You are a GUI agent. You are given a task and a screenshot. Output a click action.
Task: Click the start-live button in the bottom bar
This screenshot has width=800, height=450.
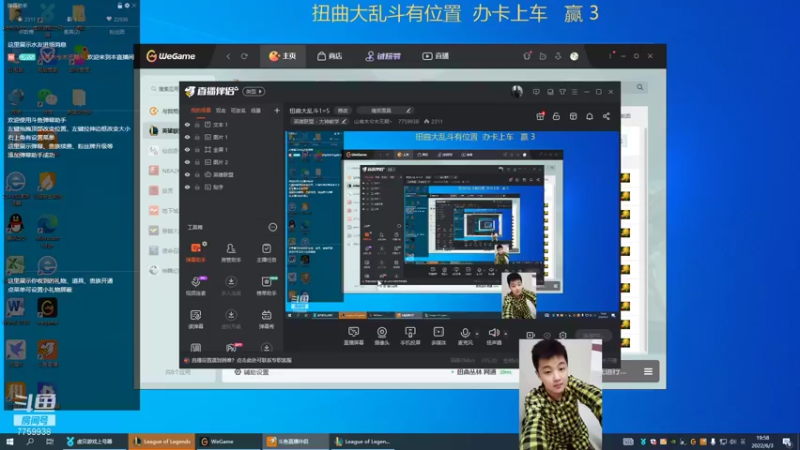[593, 335]
